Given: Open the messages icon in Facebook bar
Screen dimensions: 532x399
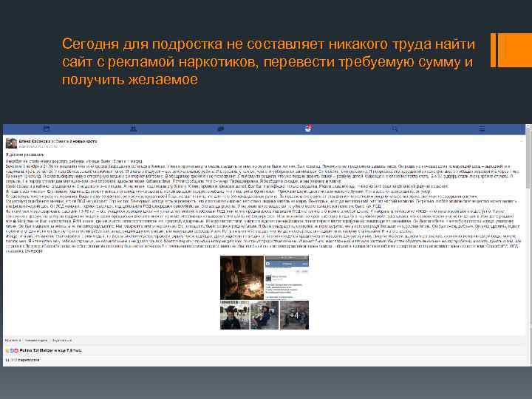Looking at the screenshot, I should click(x=220, y=129).
